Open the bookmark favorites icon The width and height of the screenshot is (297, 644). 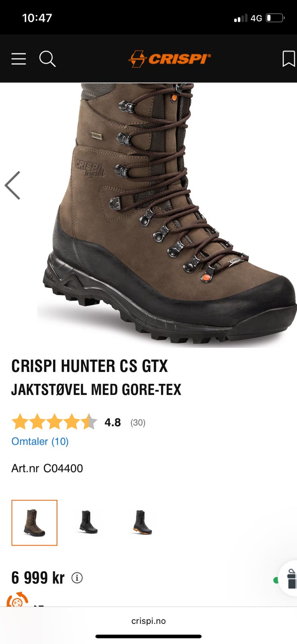click(289, 59)
